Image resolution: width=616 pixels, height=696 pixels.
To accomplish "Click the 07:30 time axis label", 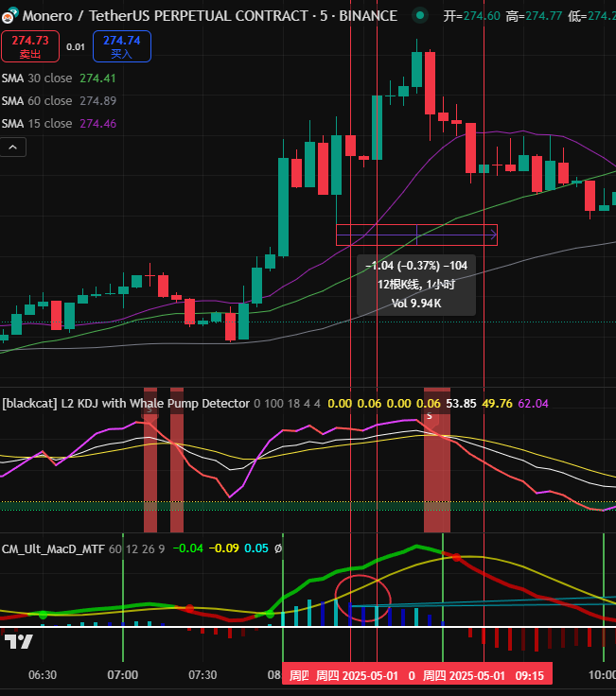I will (x=202, y=675).
